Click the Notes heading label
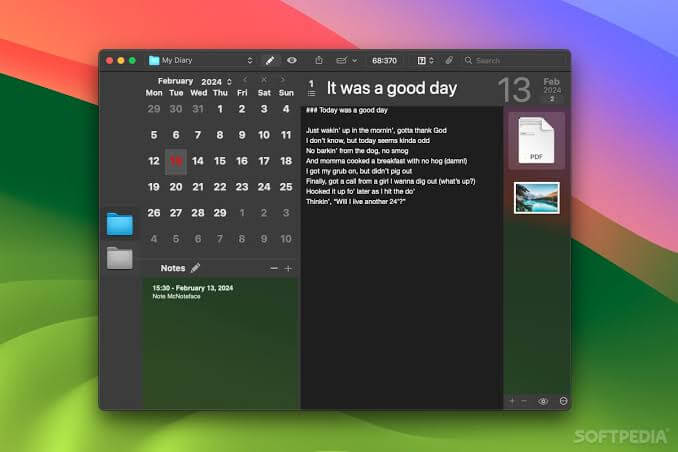This screenshot has width=678, height=452. [173, 268]
